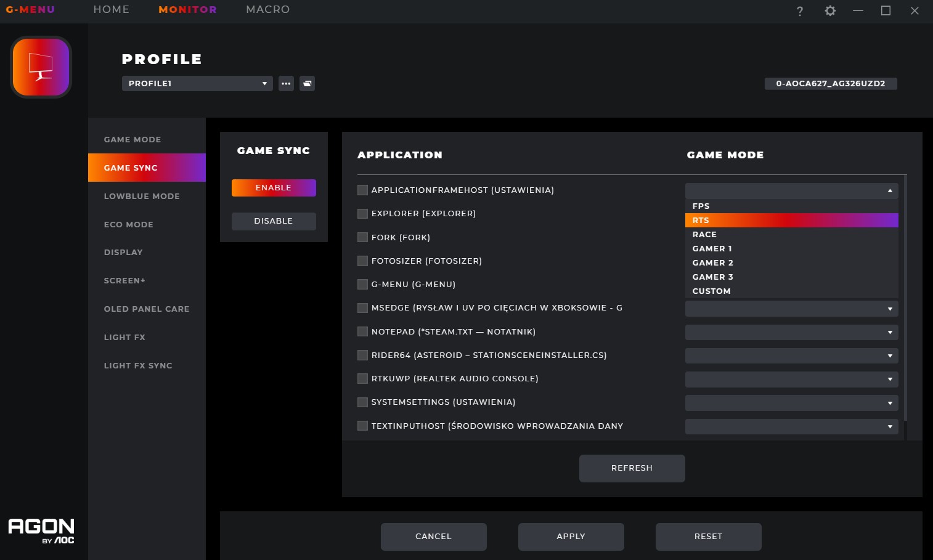Check the Notepad application checkbox
The height and width of the screenshot is (560, 933).
[x=362, y=331]
